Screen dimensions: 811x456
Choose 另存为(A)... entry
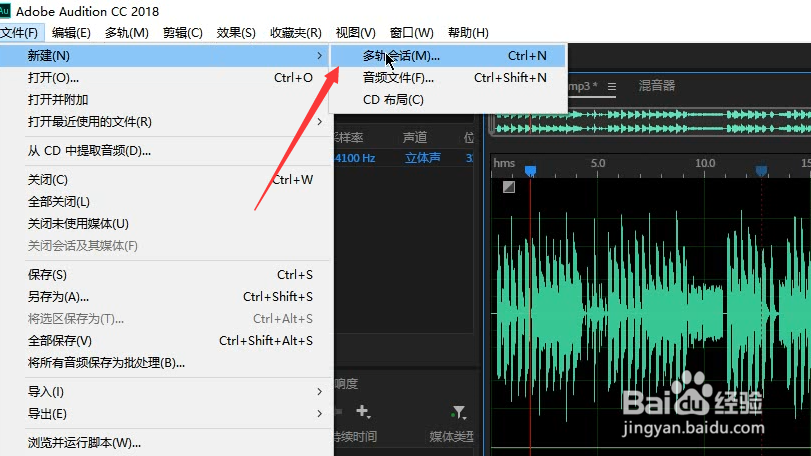tap(166, 297)
